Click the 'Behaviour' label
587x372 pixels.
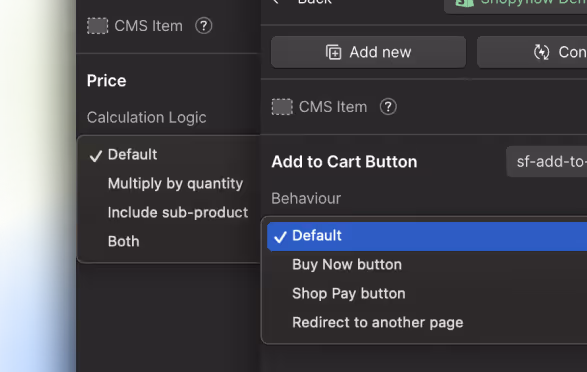click(306, 198)
